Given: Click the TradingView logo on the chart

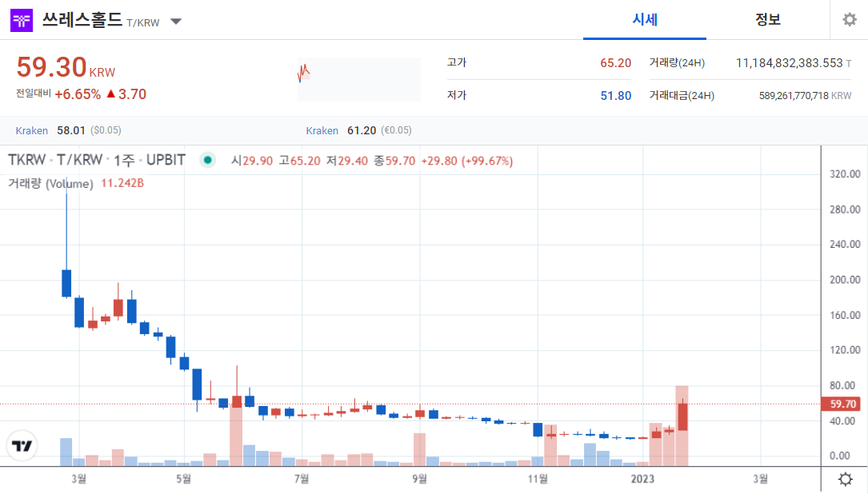Looking at the screenshot, I should [x=22, y=444].
